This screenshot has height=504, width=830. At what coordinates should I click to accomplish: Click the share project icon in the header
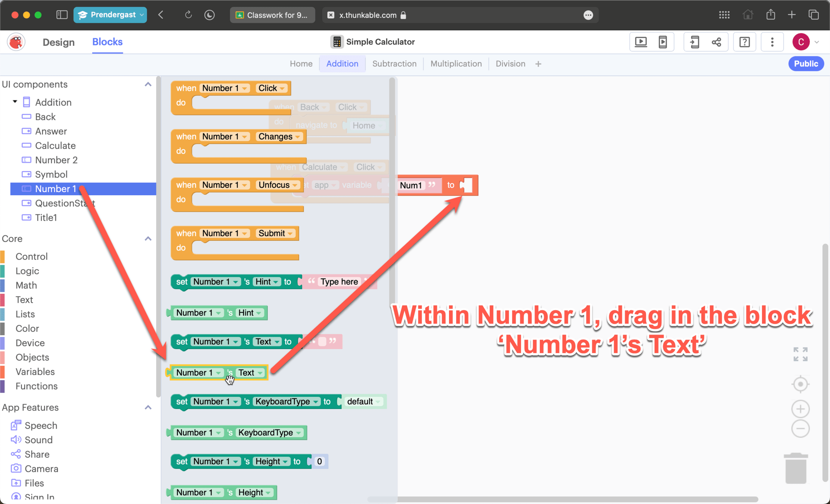pos(716,42)
